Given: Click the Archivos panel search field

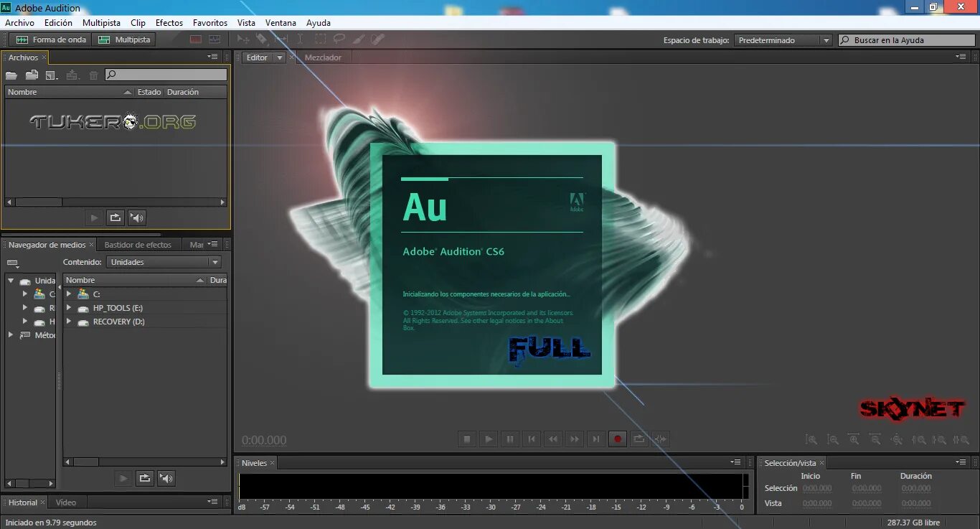Looking at the screenshot, I should pos(166,75).
